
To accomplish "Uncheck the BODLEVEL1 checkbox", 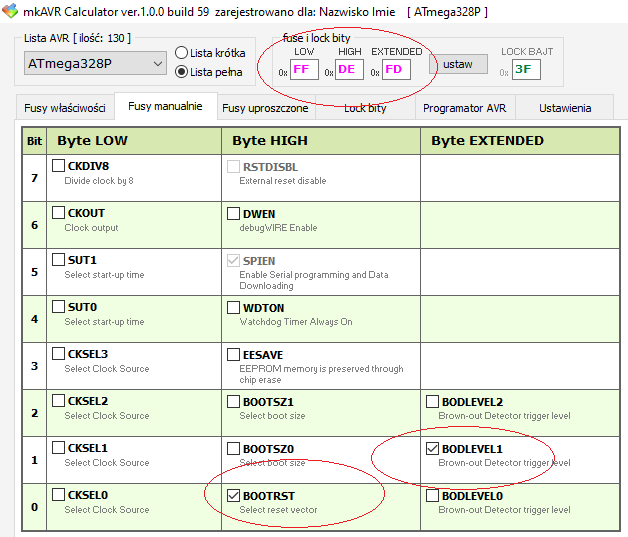I will (x=433, y=449).
